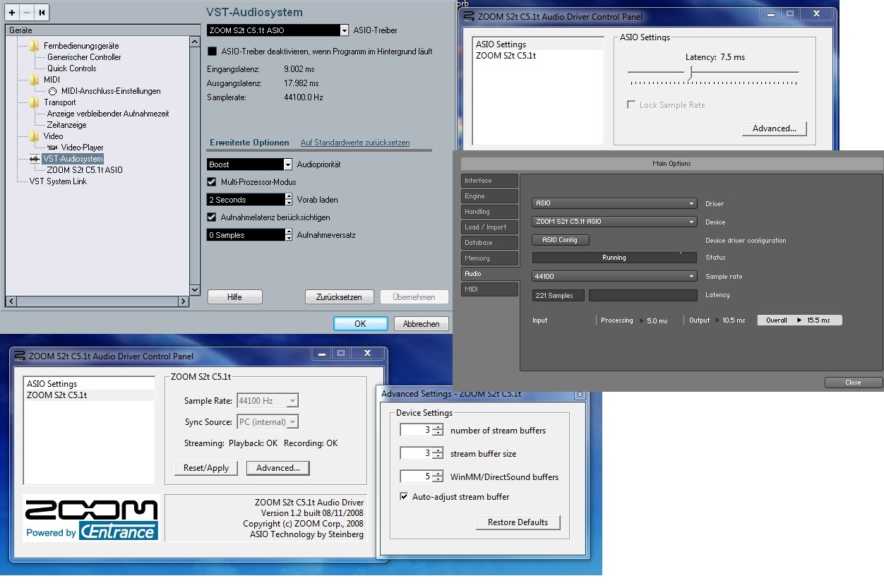884x588 pixels.
Task: Click Advanced... in lower ZOOM control panel
Action: pos(278,468)
